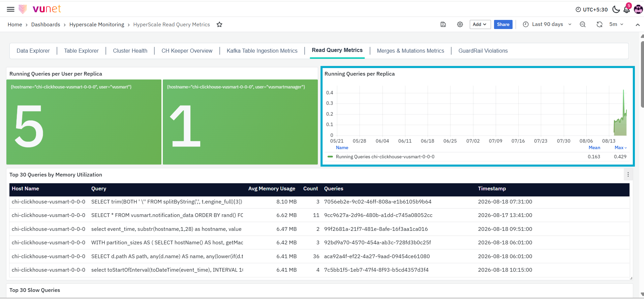
Task: Open the hamburger navigation menu
Action: (11, 9)
